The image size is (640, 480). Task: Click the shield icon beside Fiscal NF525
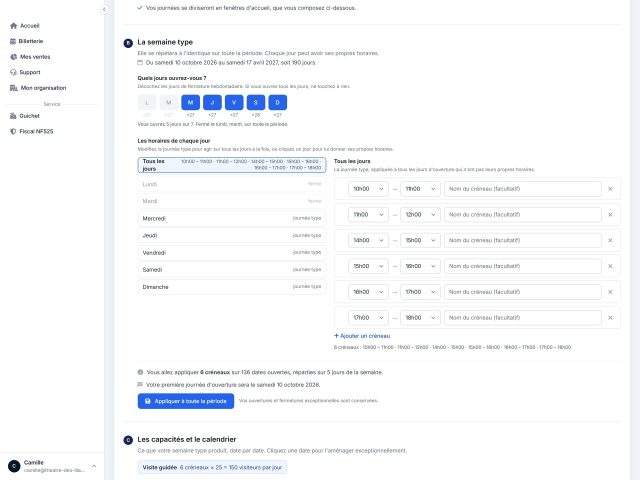coord(13,131)
